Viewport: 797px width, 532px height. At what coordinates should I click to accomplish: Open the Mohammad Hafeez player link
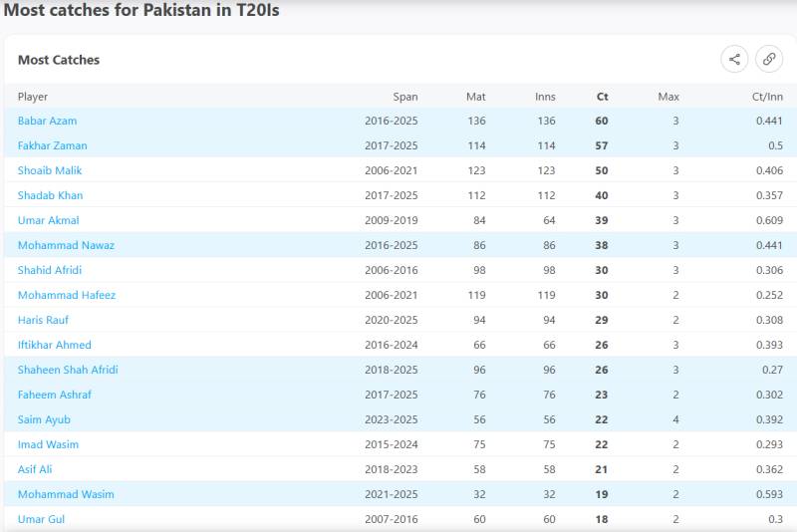[x=67, y=295]
